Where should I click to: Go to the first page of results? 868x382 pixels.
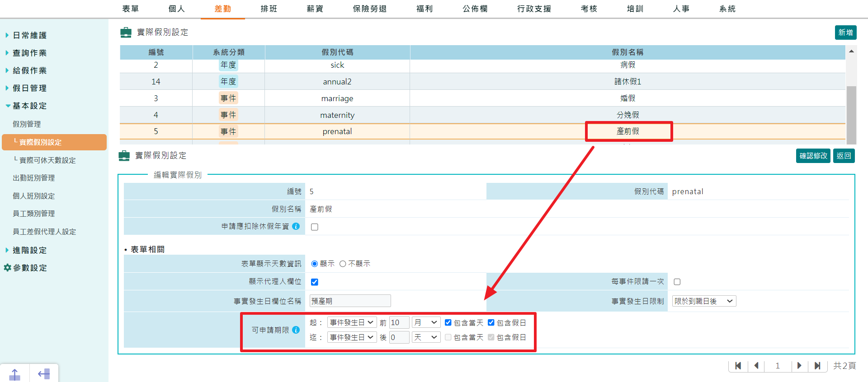[x=738, y=366]
